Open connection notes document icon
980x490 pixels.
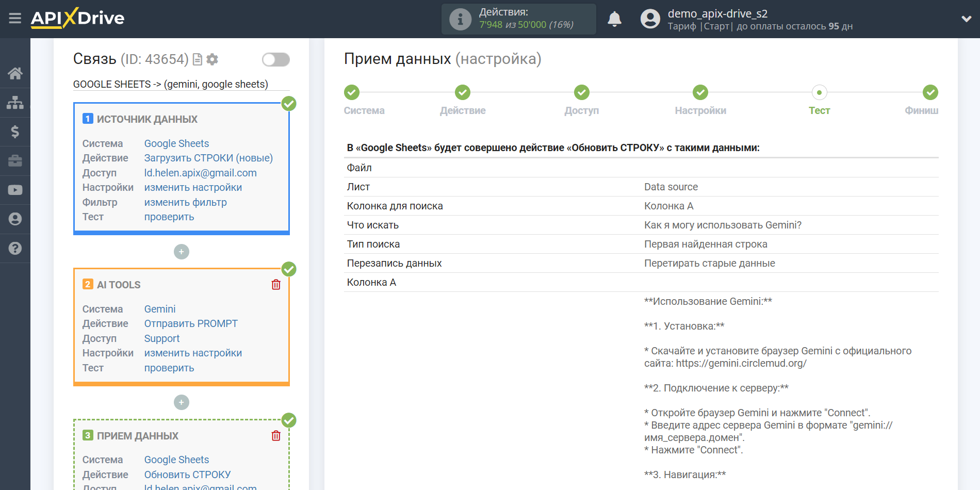(197, 59)
